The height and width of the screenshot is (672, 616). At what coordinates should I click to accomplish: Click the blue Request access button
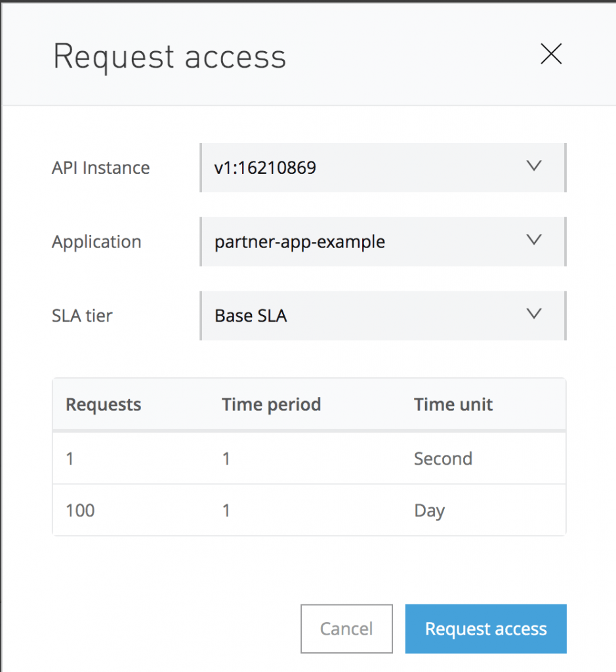pyautogui.click(x=485, y=629)
